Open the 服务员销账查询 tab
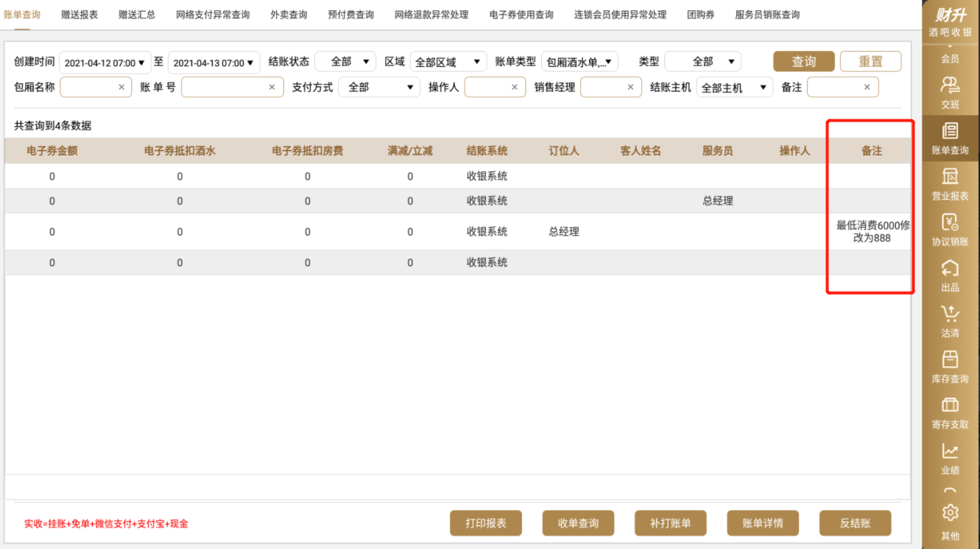Image resolution: width=980 pixels, height=549 pixels. (767, 15)
